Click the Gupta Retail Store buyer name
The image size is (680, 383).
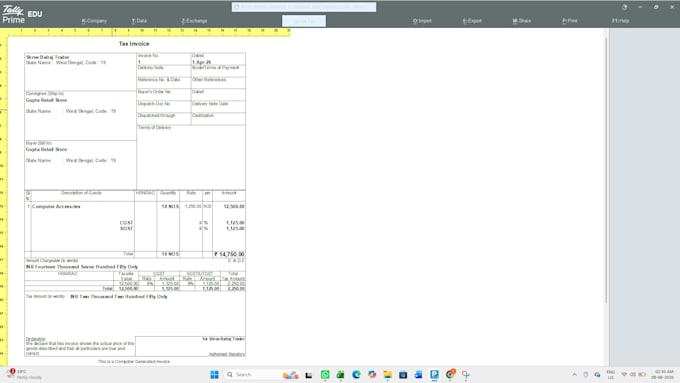pos(46,150)
